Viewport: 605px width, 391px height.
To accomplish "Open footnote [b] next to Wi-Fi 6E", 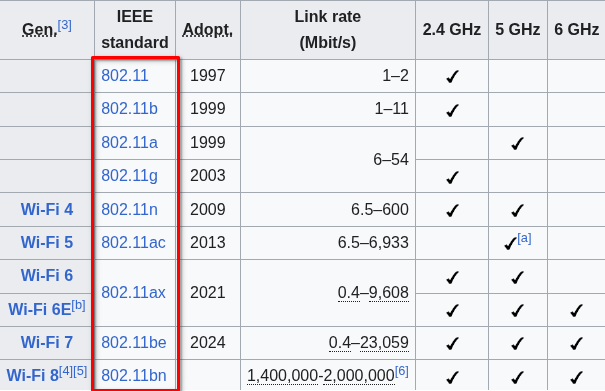I will 78,305.
